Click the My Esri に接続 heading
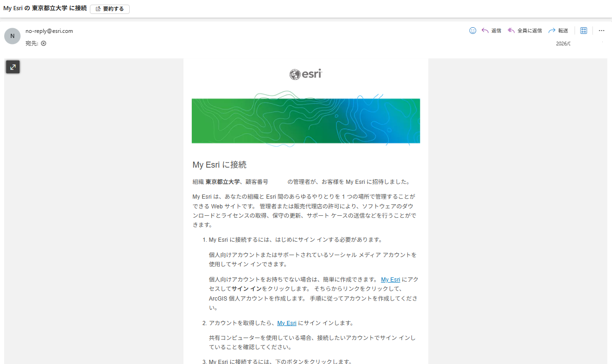 click(x=219, y=165)
